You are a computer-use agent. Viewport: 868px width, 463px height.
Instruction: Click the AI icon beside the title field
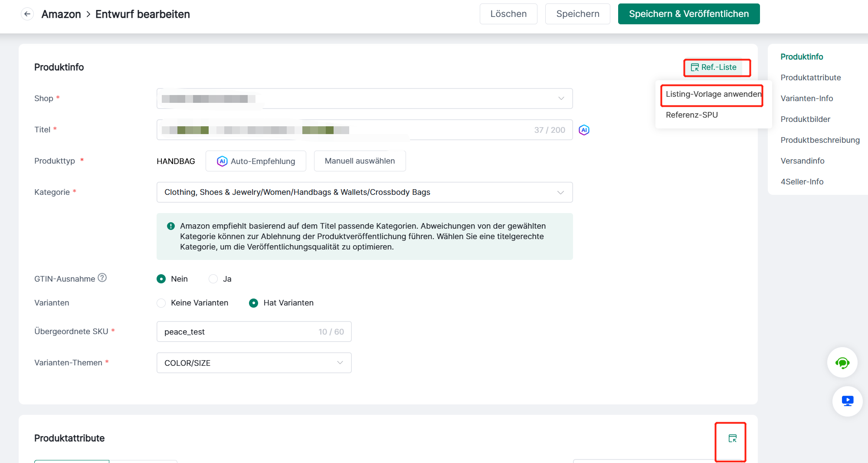pos(584,130)
